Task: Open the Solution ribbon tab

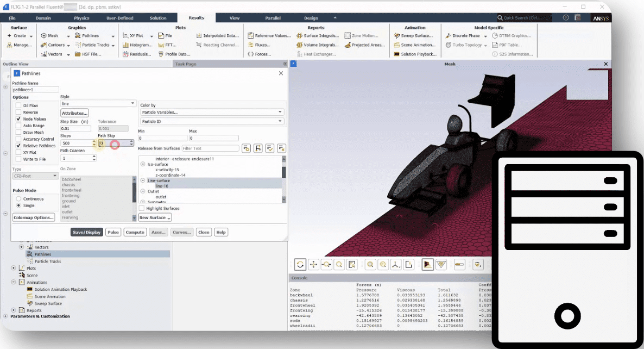Action: tap(158, 18)
